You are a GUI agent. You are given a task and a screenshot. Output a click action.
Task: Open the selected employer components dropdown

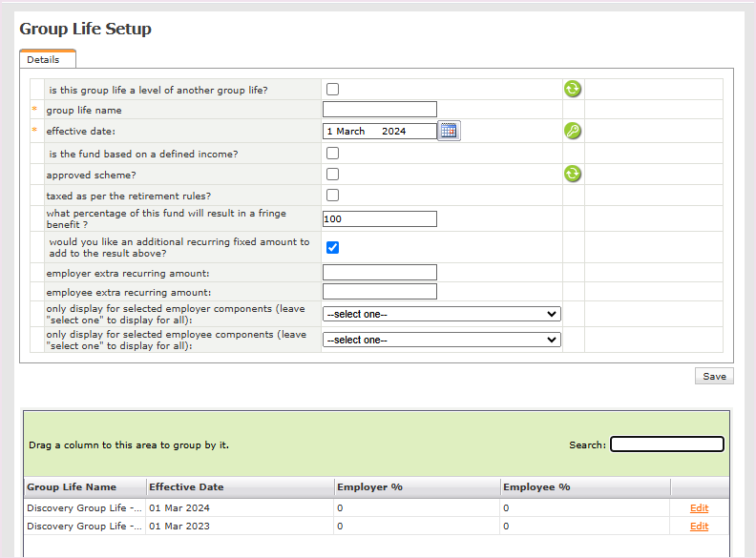click(441, 314)
